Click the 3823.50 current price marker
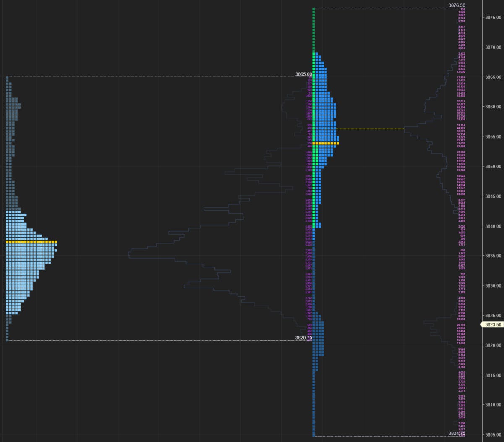The width and height of the screenshot is (504, 442). click(x=492, y=324)
